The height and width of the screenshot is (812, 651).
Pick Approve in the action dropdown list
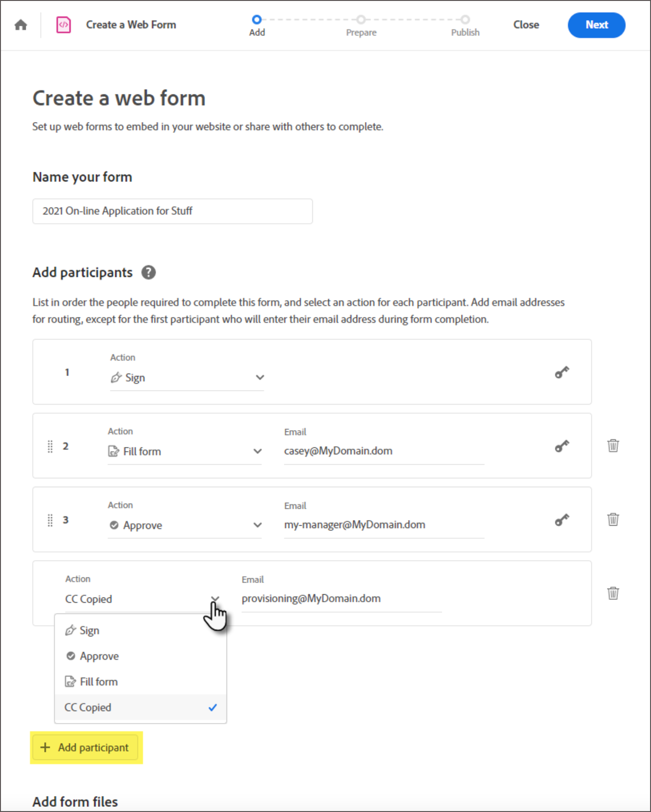click(x=99, y=656)
